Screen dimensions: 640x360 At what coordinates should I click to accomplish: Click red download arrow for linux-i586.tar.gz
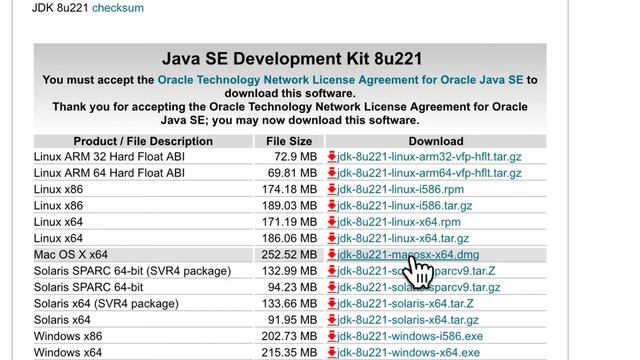pyautogui.click(x=332, y=205)
